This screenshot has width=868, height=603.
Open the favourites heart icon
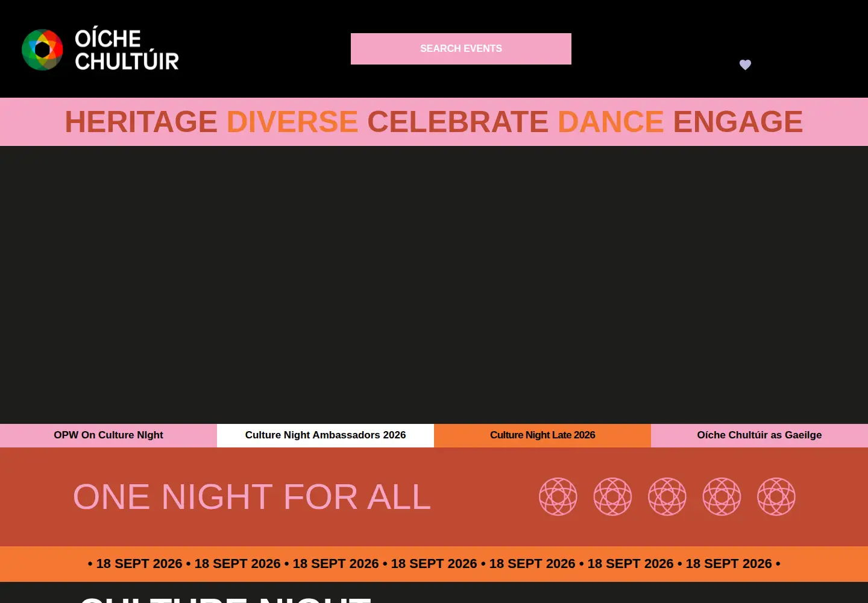coord(745,65)
